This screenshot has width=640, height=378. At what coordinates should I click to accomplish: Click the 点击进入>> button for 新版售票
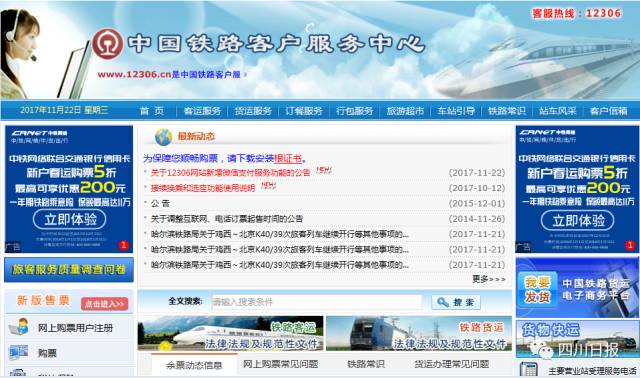104,304
